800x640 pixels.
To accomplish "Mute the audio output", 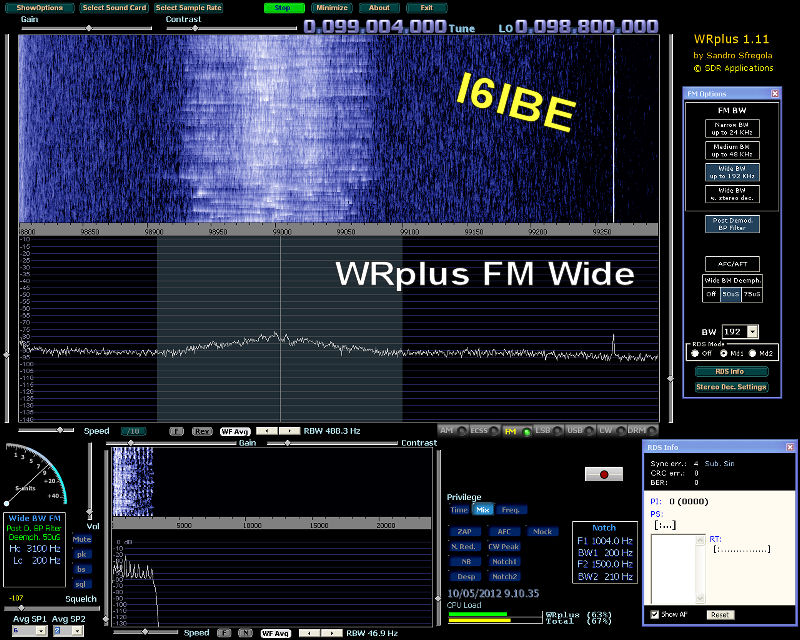I will pos(82,539).
